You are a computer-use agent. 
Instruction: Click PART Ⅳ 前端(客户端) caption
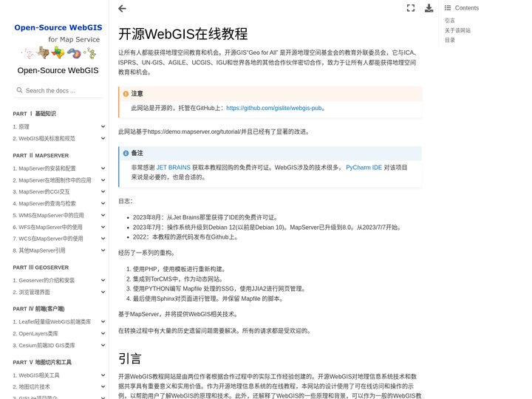[38, 309]
